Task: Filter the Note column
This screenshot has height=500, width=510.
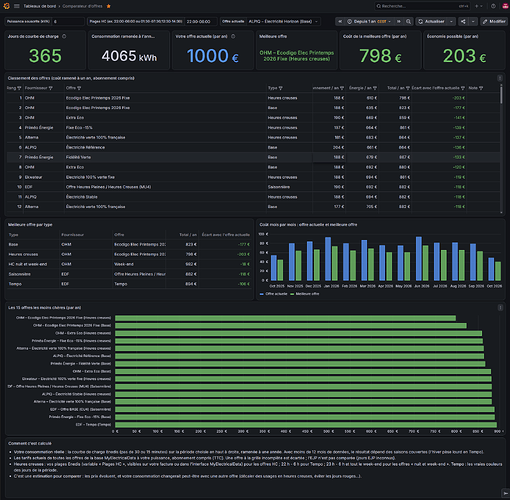Action: tap(481, 88)
